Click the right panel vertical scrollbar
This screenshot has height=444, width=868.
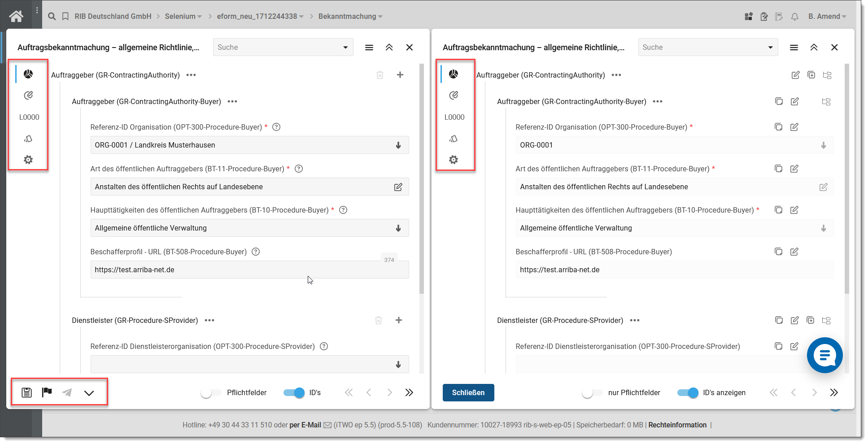[x=847, y=178]
